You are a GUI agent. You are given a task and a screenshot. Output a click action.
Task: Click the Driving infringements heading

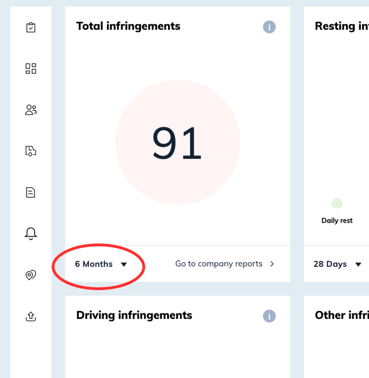pyautogui.click(x=134, y=315)
